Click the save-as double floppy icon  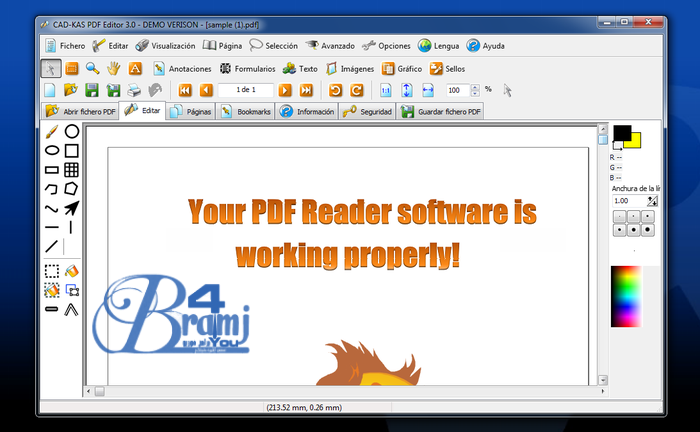click(113, 90)
